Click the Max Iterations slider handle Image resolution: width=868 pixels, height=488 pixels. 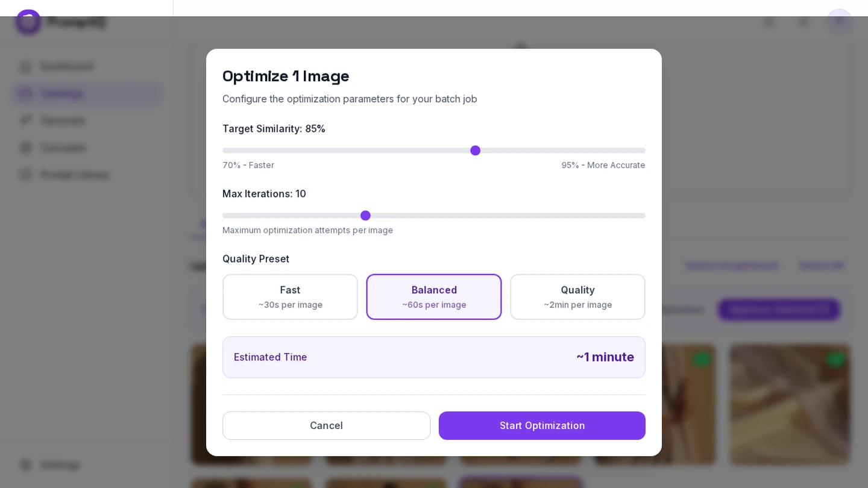click(365, 216)
